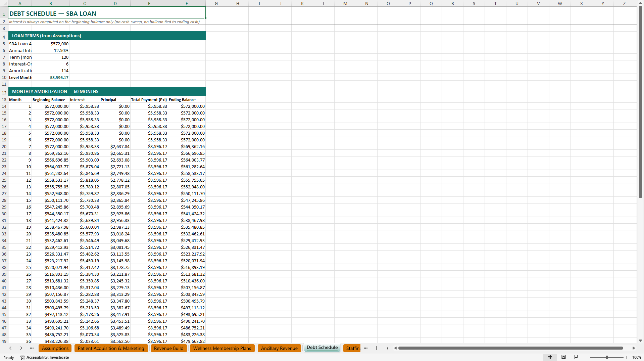Screen dimensions: 644x361
Task: Click the select-all corner box
Action: tap(4, 3)
